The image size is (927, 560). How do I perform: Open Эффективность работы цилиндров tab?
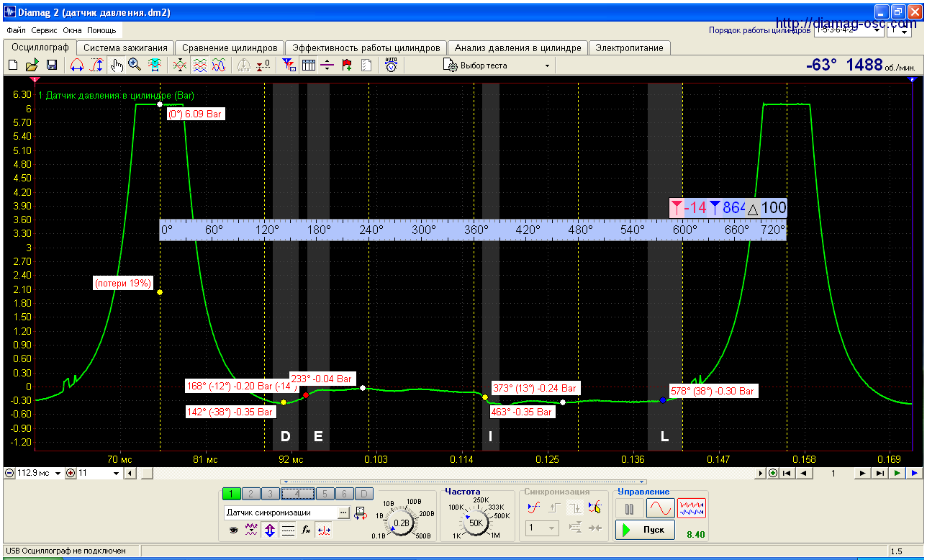pos(366,48)
